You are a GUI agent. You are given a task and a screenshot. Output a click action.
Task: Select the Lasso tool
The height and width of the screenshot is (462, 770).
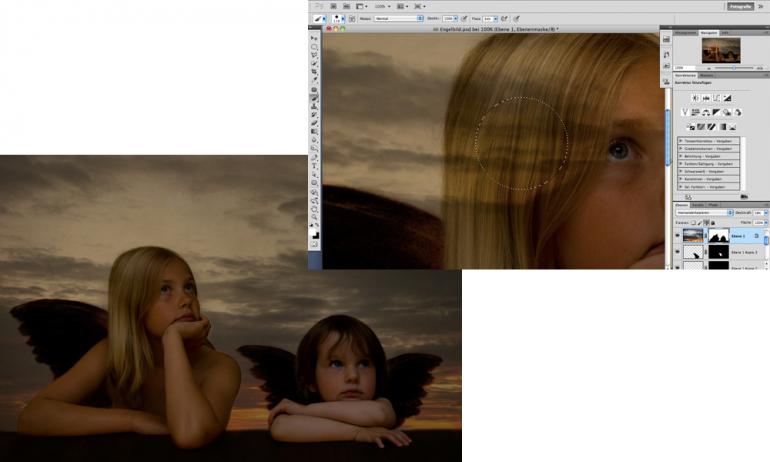pos(314,55)
